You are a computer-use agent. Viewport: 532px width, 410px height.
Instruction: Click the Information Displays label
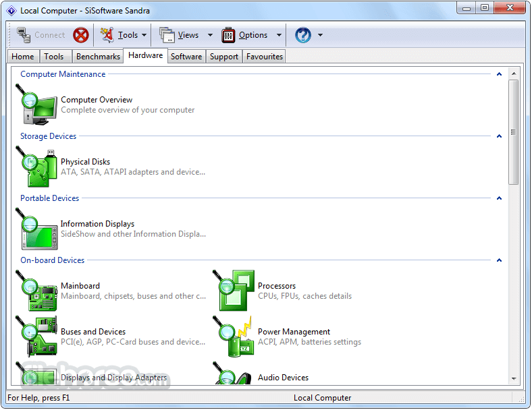[x=97, y=224]
